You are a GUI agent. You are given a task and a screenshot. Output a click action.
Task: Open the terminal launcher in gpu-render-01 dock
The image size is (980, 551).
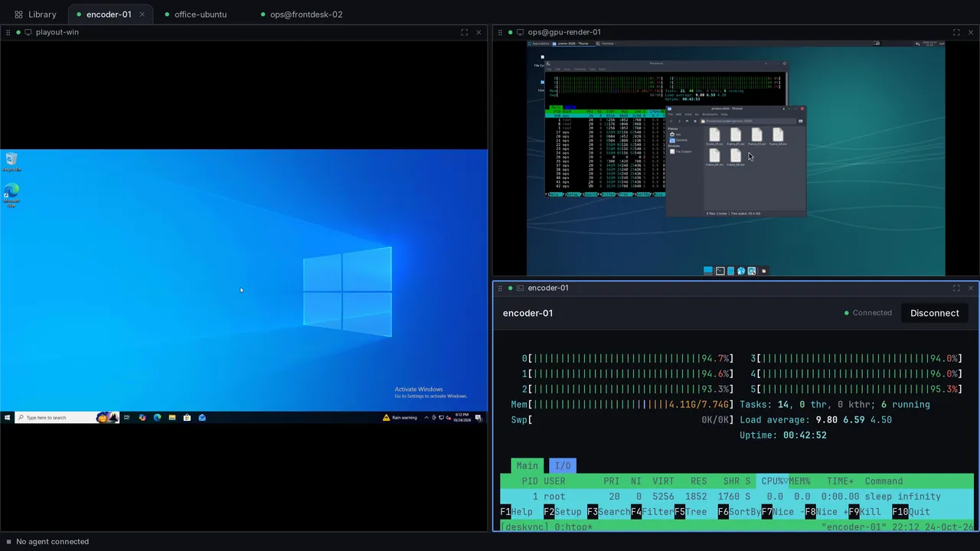coord(720,271)
